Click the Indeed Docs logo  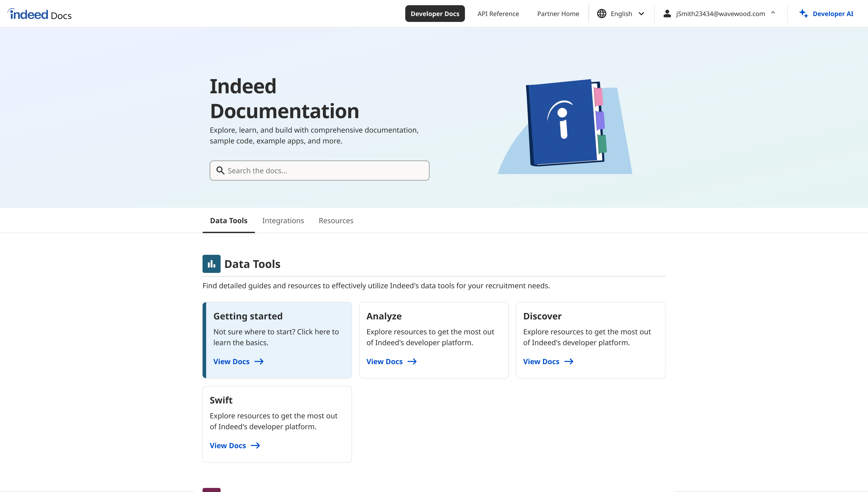[x=39, y=14]
